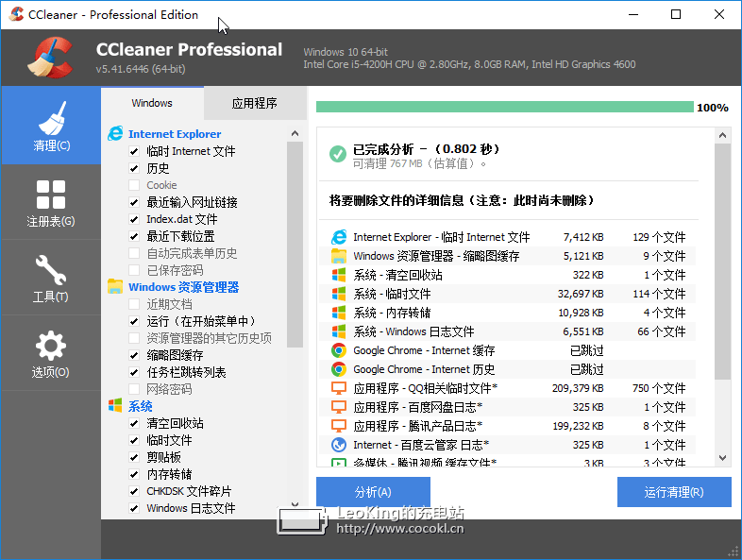Open the 清理 (Cleaner) sidebar section
Viewport: 742px width, 560px height.
coord(51,126)
